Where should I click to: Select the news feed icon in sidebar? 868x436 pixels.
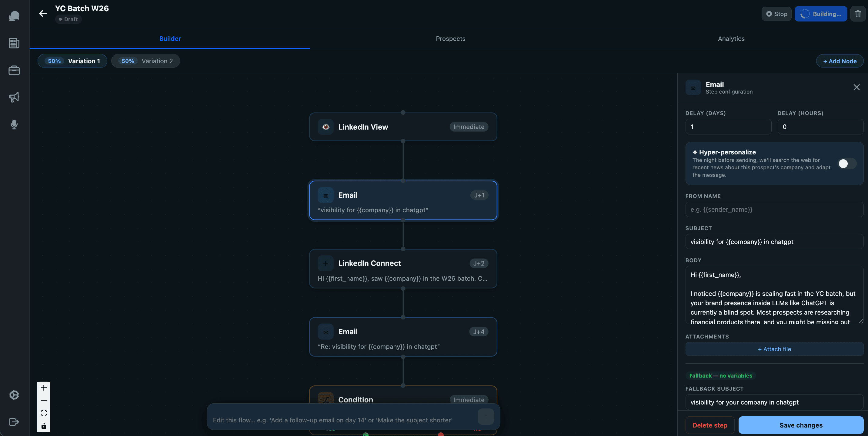[14, 43]
